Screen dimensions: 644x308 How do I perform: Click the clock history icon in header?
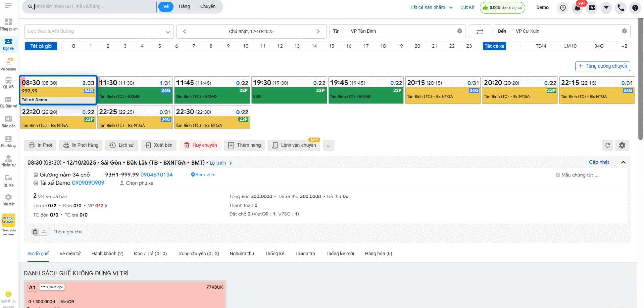pos(563,8)
